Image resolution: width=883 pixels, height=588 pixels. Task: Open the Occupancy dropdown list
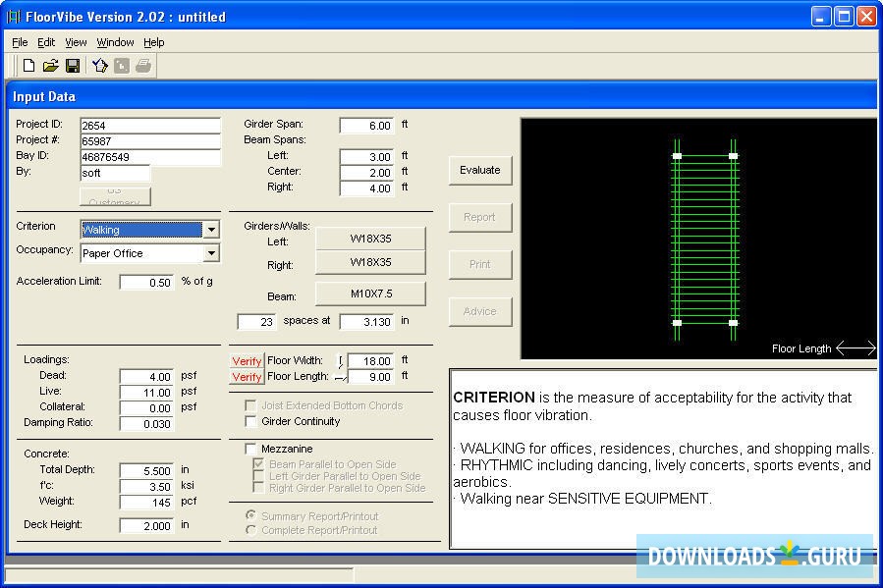210,253
